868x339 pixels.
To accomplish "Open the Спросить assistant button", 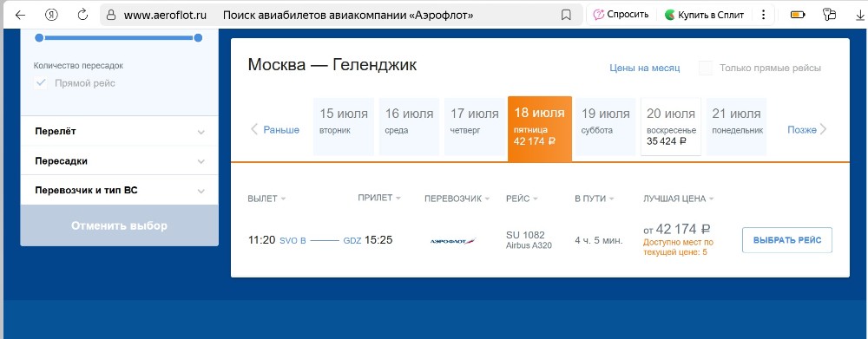I will [x=621, y=15].
